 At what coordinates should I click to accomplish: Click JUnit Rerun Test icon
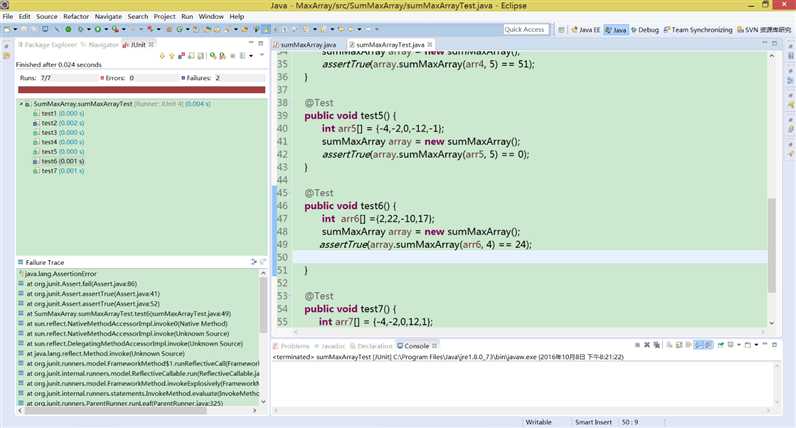(213, 56)
